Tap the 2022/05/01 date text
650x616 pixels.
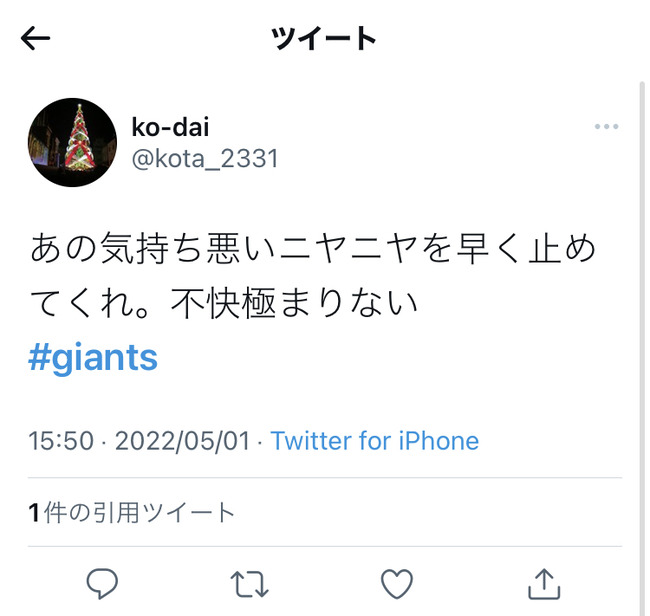click(182, 441)
